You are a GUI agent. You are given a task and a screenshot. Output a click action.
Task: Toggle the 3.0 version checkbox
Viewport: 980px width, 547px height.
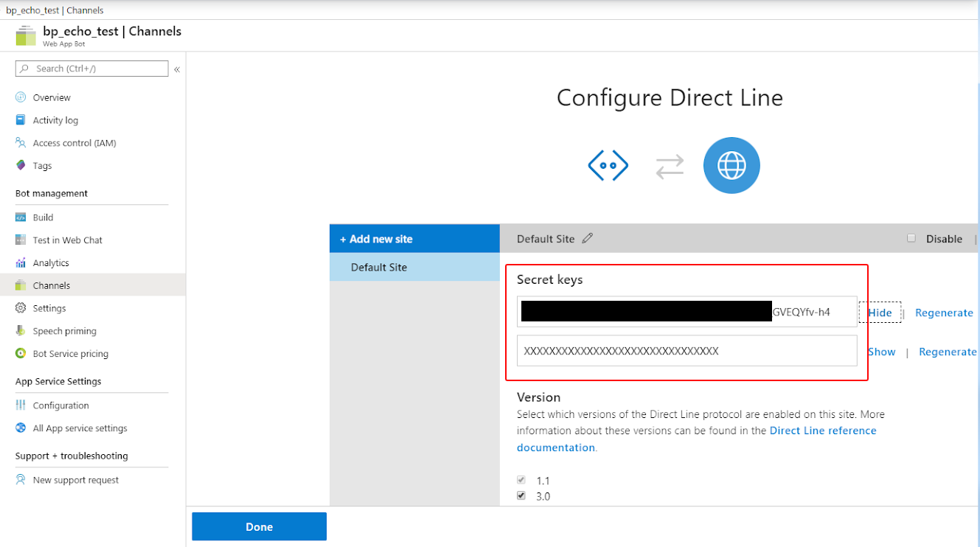click(x=521, y=496)
